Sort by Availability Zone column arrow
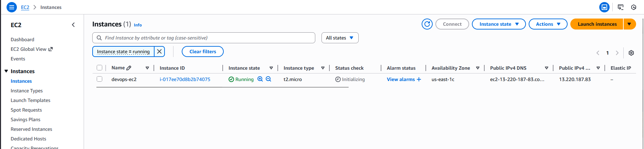The width and height of the screenshot is (644, 149). [x=478, y=68]
